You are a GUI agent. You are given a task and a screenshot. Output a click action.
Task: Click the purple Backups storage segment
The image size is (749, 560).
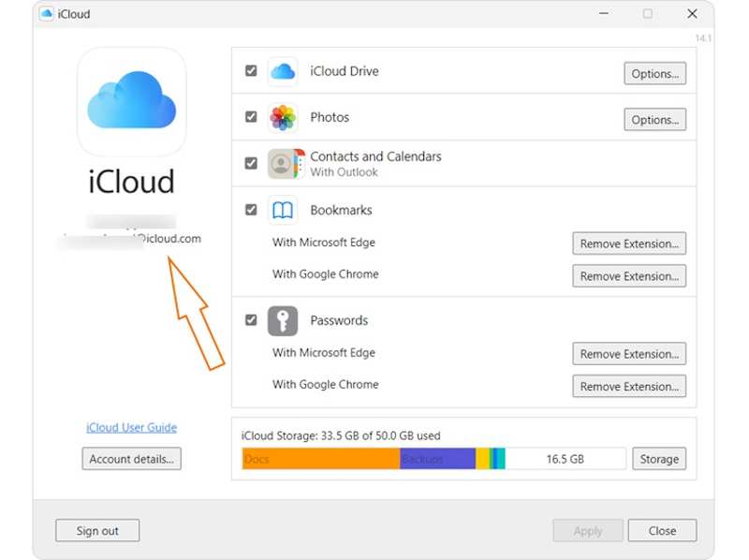pos(437,459)
